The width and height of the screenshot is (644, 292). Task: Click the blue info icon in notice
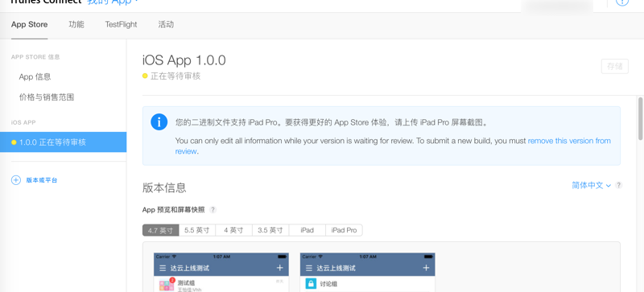159,122
